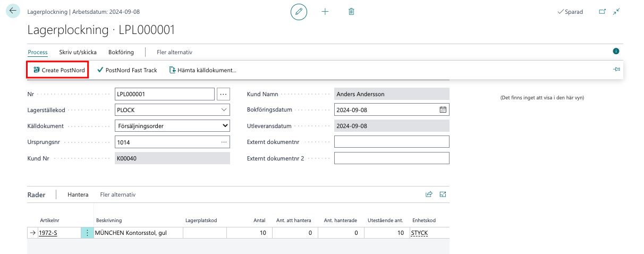Screen dimensions: 644x254
Task: Click the Nr field lookup ellipsis
Action: (x=223, y=94)
